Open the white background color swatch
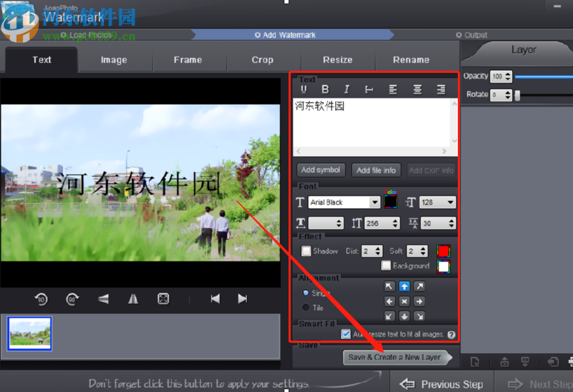 click(x=443, y=266)
